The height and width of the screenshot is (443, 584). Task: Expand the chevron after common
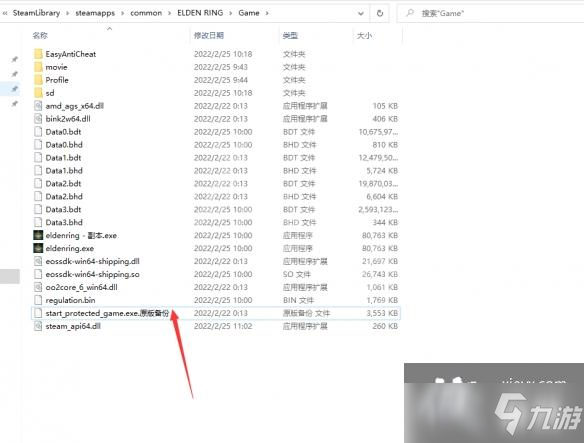(169, 13)
